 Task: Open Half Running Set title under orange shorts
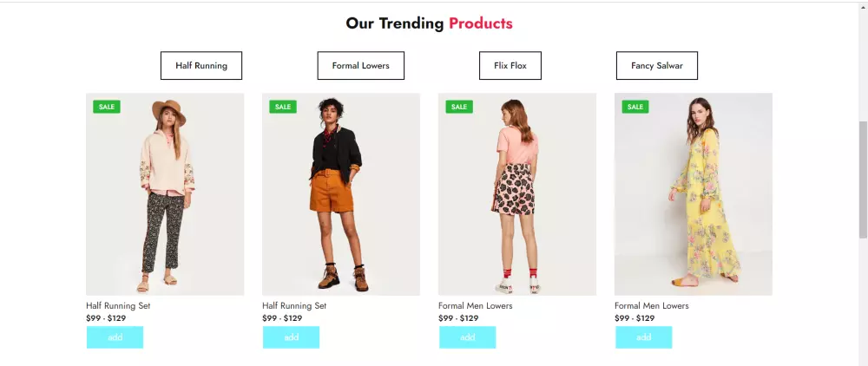[x=294, y=306]
